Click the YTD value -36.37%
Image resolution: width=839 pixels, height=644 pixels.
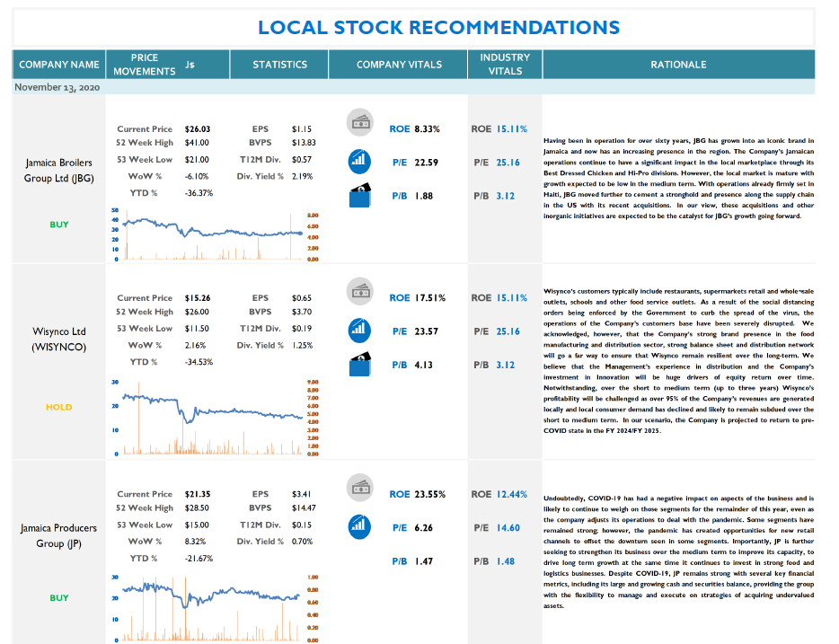[199, 193]
